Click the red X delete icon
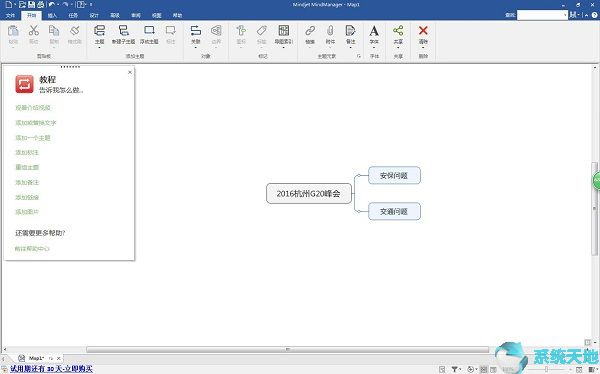Screen dimensions: 600x374 pyautogui.click(x=423, y=31)
